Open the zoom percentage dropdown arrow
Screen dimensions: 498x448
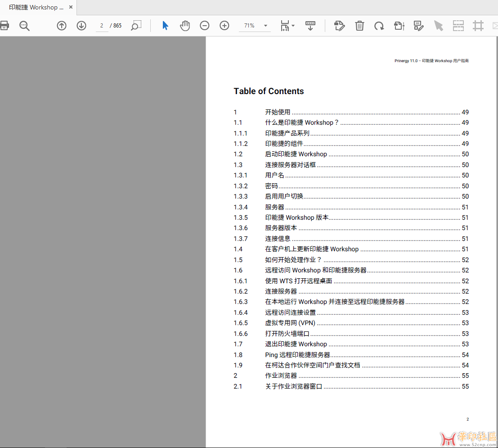pyautogui.click(x=266, y=25)
